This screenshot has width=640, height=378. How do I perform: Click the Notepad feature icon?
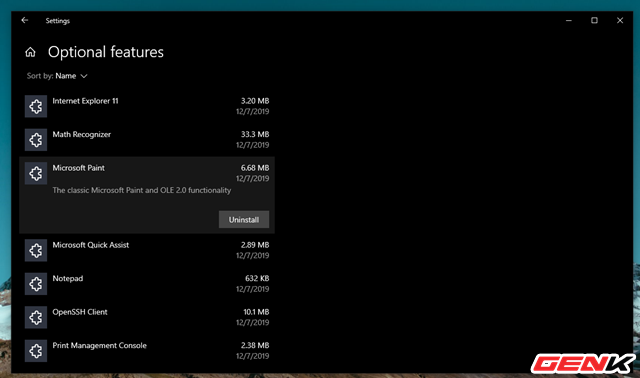coord(36,284)
